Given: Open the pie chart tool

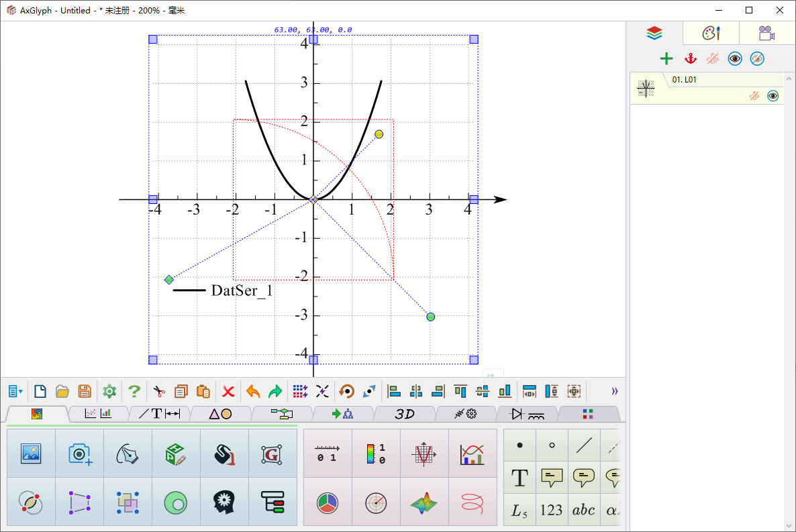Looking at the screenshot, I should 328,501.
